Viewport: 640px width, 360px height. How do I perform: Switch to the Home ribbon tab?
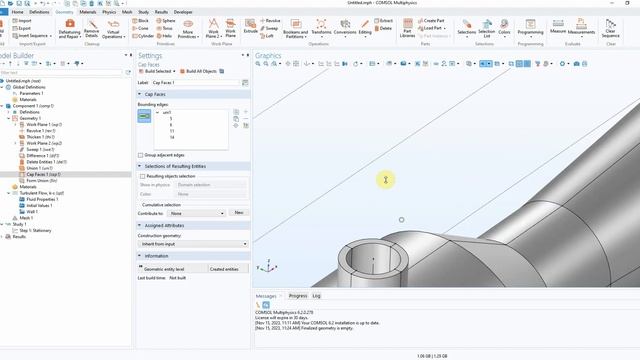pos(17,12)
